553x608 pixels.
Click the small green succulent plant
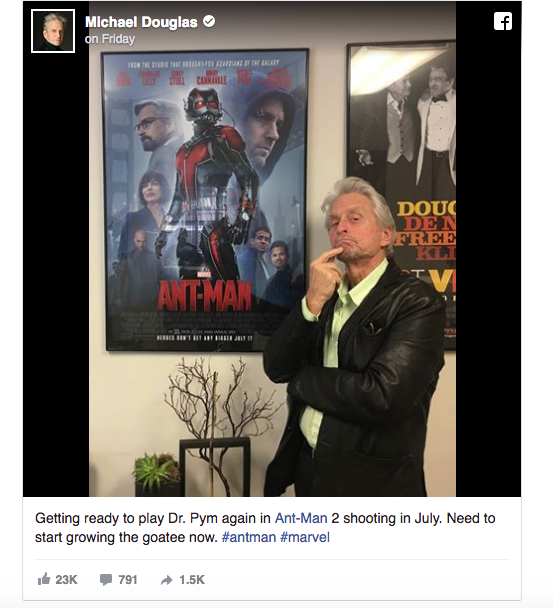pos(156,473)
